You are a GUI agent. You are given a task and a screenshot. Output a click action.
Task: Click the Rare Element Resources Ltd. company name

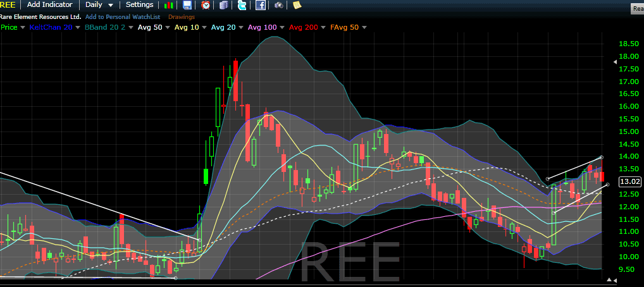tap(40, 17)
